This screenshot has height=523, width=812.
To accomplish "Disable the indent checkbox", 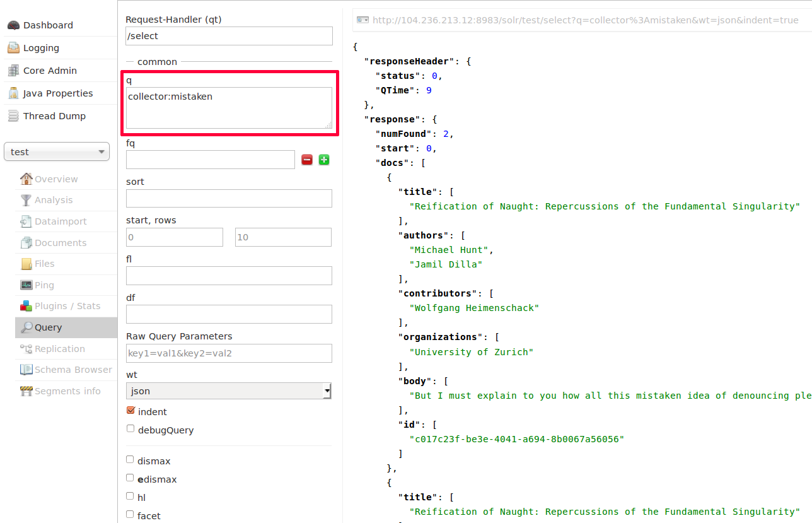I will (130, 411).
